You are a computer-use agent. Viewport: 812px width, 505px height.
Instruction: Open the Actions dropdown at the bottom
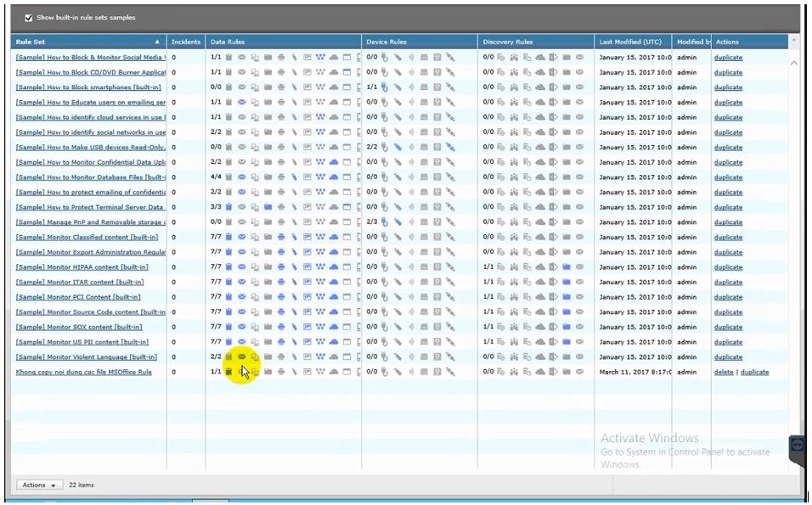click(x=39, y=485)
